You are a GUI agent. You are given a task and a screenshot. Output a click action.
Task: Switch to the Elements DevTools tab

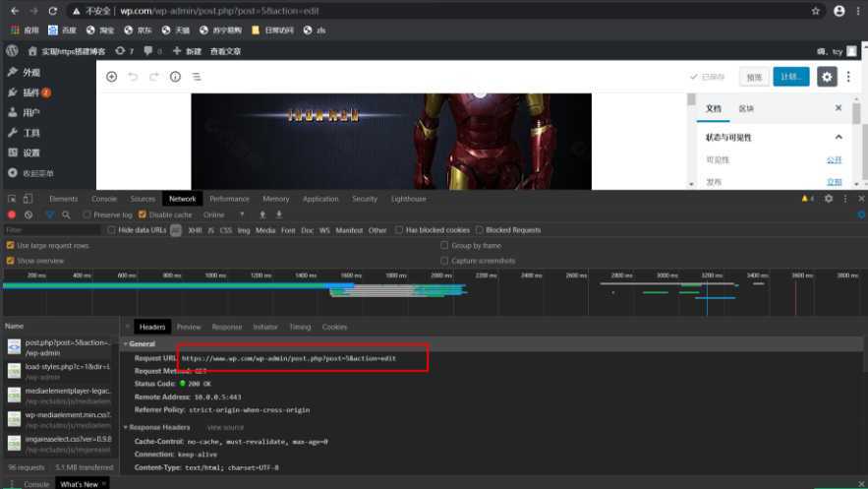[x=64, y=199]
